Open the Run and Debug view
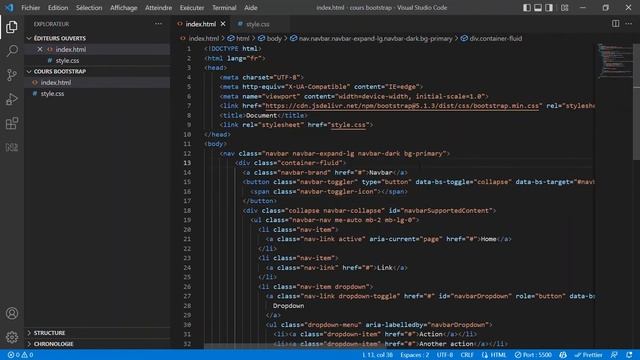The image size is (640, 360). click(12, 99)
